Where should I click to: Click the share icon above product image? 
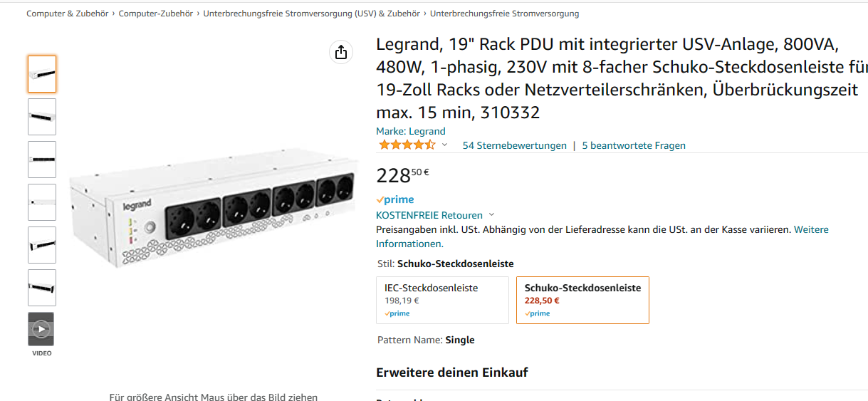(340, 52)
